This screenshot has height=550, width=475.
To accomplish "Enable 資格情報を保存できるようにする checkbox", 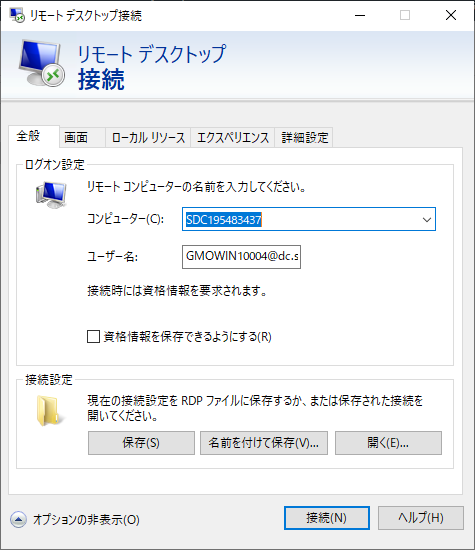I will [93, 337].
